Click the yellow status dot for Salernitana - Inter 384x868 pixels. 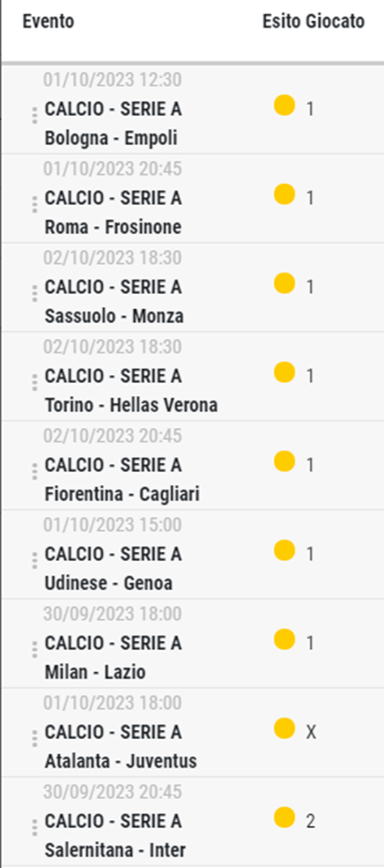(x=284, y=816)
